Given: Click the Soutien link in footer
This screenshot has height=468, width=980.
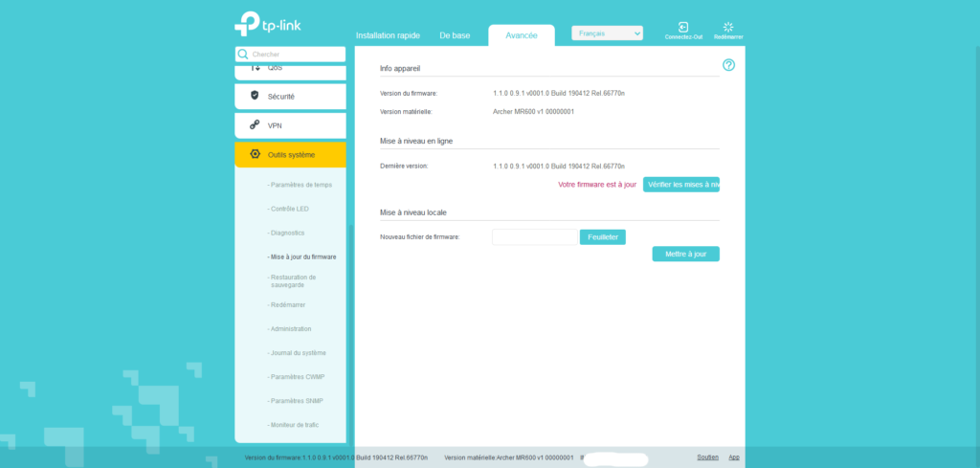Looking at the screenshot, I should 707,457.
